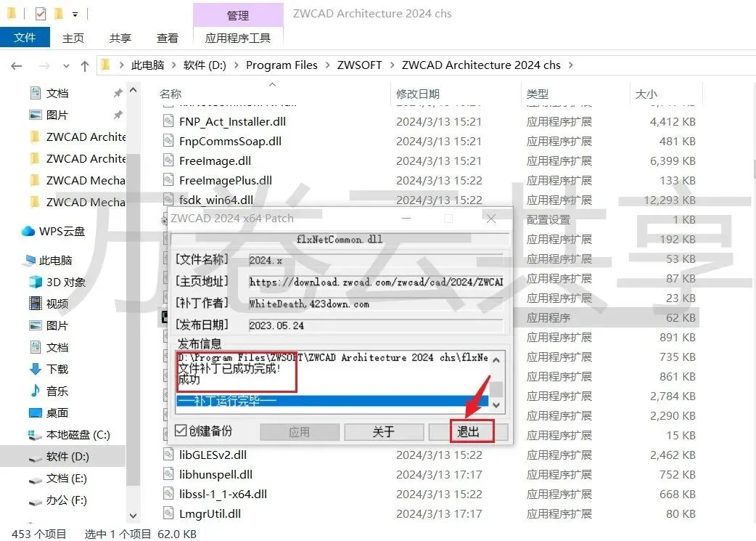
Task: Click Program Files breadcrumb
Action: tap(282, 65)
